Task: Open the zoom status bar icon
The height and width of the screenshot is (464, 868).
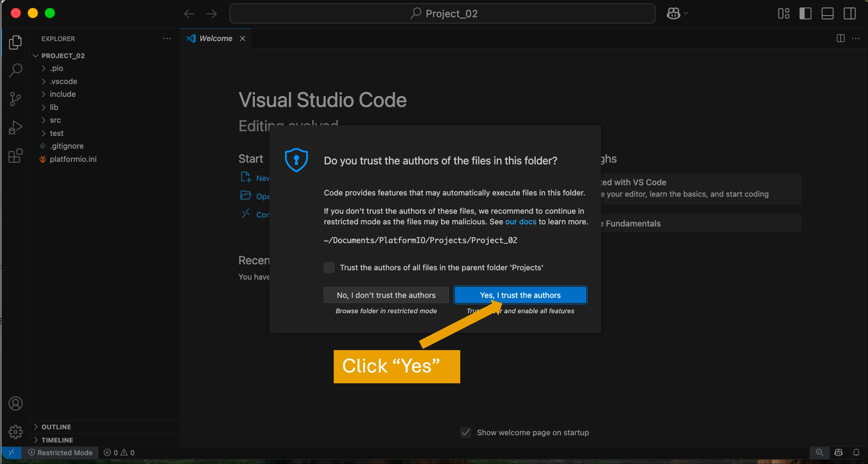Action: point(820,453)
